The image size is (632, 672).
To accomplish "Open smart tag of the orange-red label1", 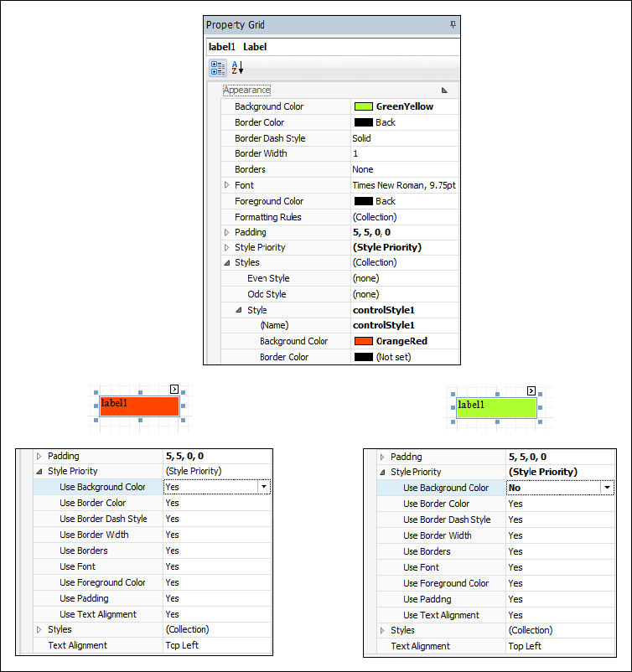I will pos(174,389).
